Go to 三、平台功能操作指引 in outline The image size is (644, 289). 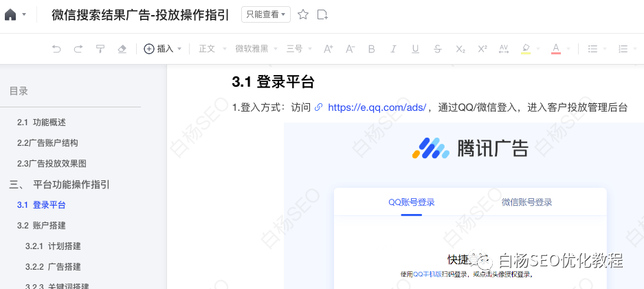tap(60, 184)
